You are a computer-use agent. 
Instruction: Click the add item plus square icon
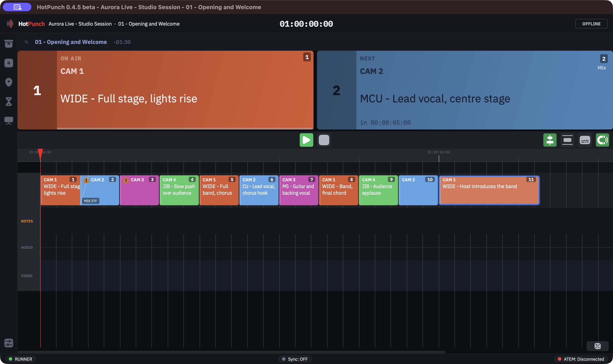click(9, 63)
